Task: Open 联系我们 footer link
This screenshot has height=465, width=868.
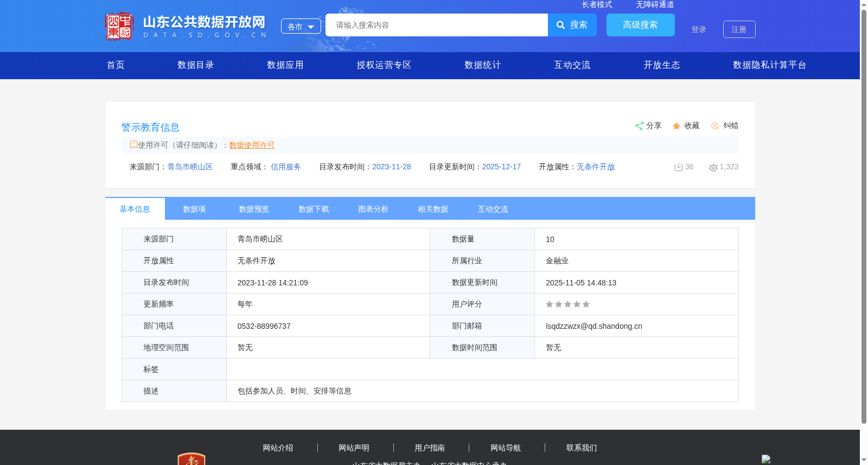Action: (582, 448)
